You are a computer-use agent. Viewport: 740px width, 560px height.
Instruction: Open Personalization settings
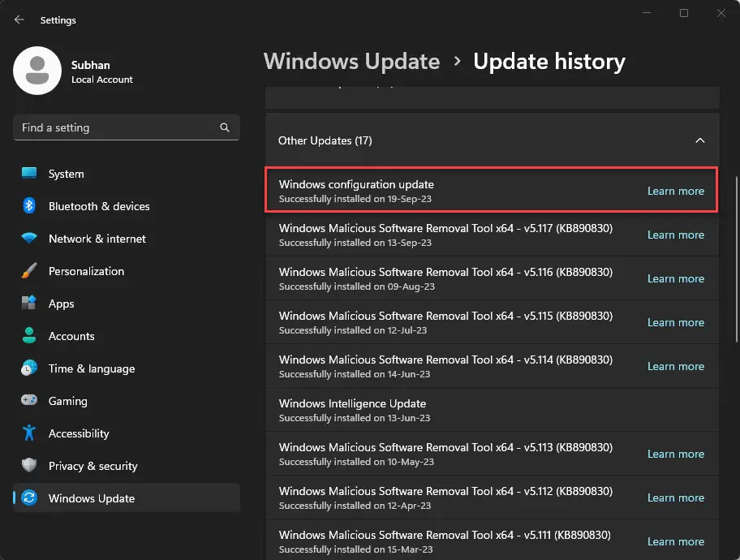click(85, 271)
